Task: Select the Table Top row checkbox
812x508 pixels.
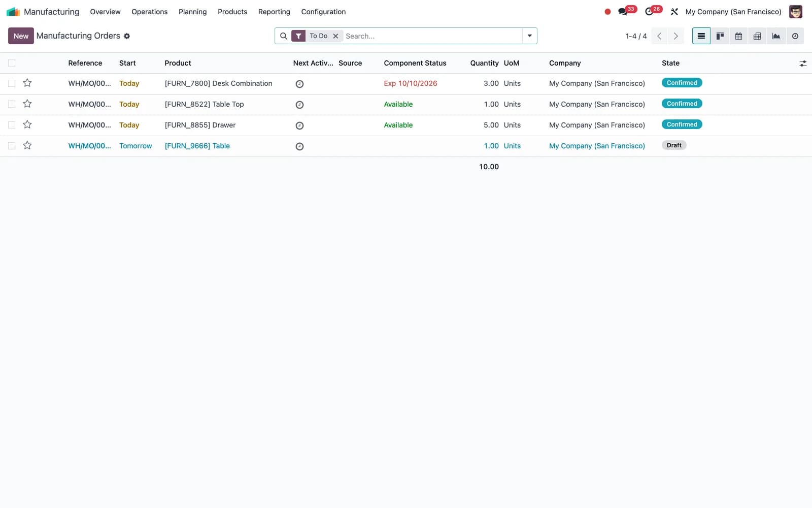Action: pos(12,104)
